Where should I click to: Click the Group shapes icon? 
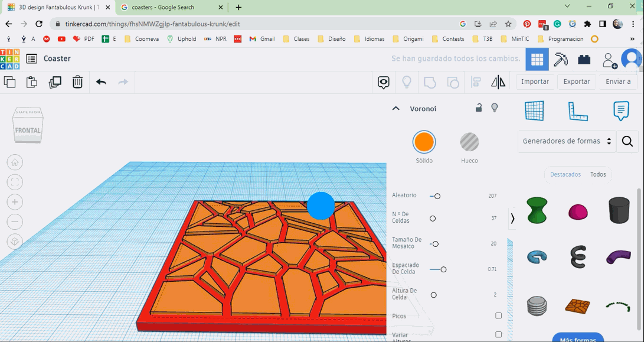coord(430,82)
